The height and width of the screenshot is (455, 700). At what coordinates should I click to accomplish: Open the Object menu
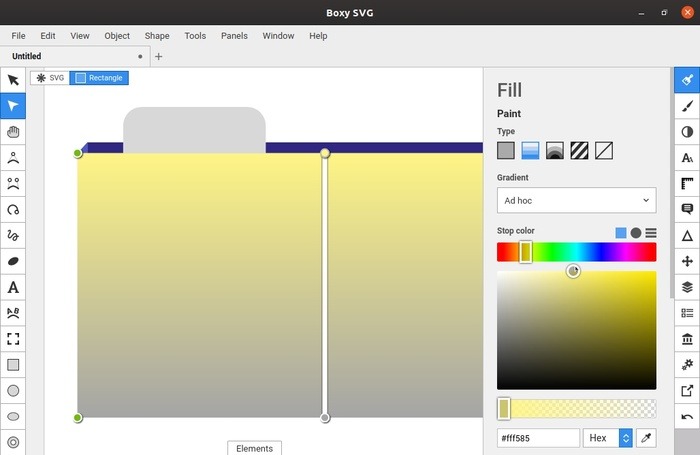tap(117, 36)
